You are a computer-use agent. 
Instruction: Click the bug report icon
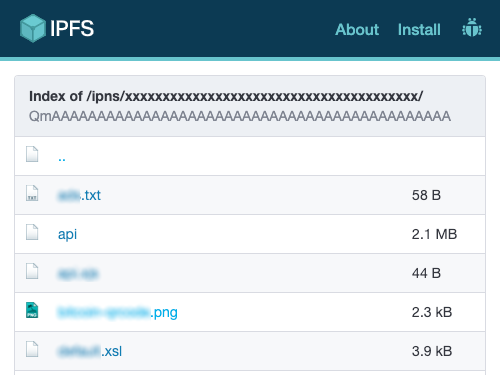coord(472,27)
